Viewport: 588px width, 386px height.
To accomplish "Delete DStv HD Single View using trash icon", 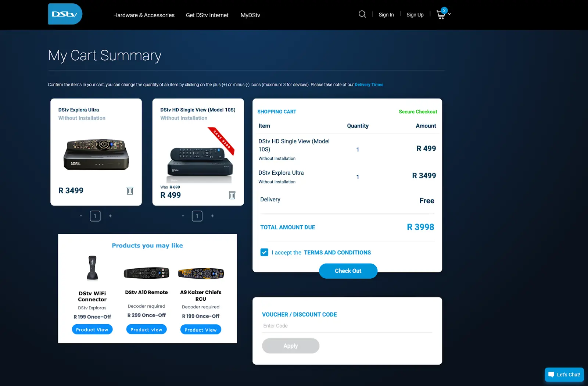I will pos(232,195).
